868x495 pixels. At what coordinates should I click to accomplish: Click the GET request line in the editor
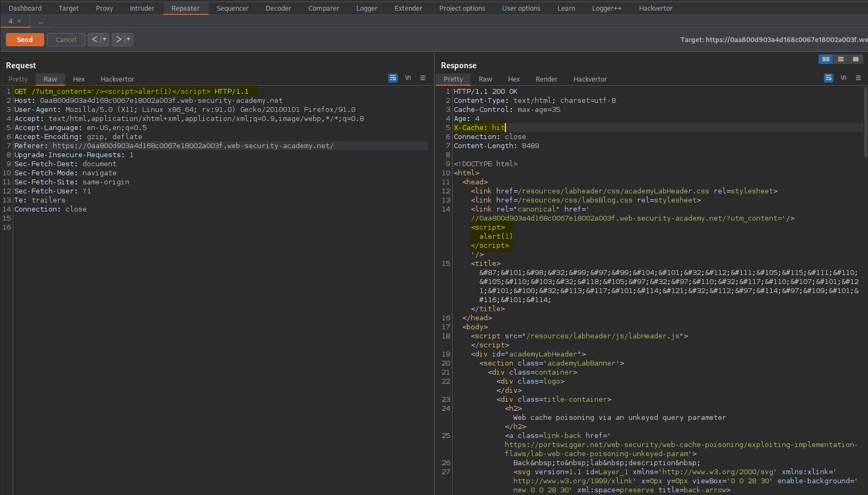click(x=132, y=92)
